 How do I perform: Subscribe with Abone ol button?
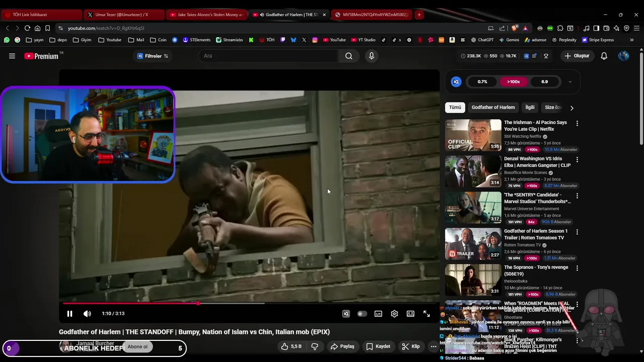[x=137, y=346]
